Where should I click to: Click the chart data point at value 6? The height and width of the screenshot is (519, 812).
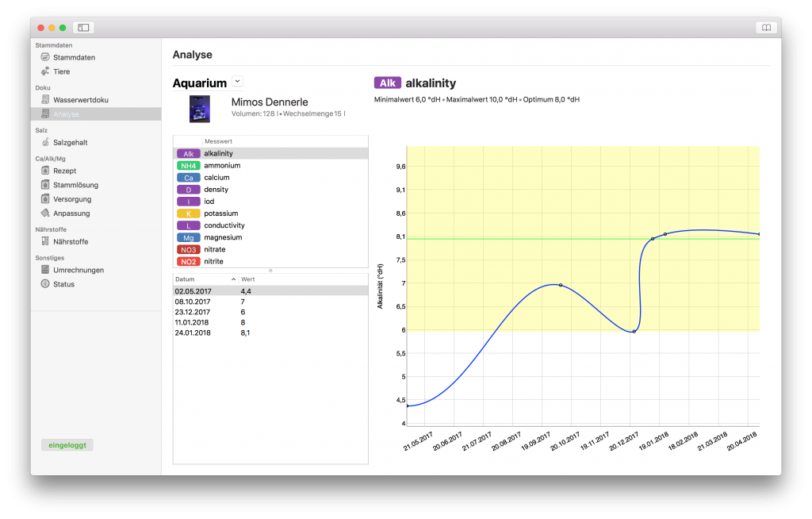(634, 331)
